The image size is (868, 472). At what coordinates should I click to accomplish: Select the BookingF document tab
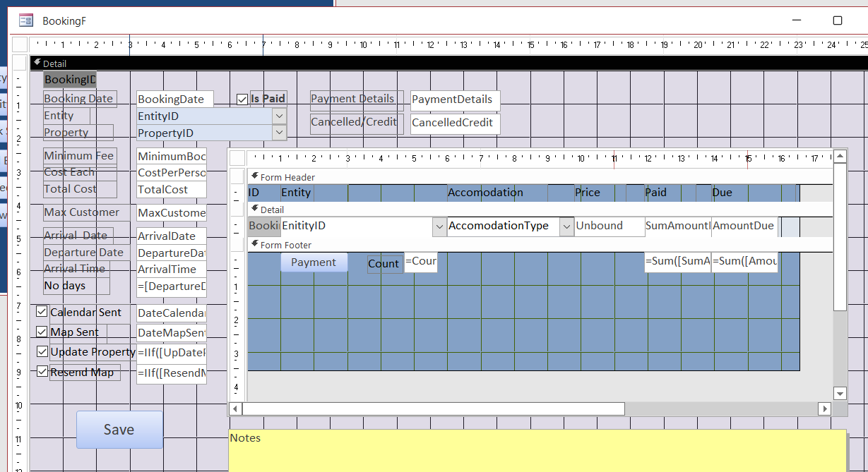coord(64,20)
